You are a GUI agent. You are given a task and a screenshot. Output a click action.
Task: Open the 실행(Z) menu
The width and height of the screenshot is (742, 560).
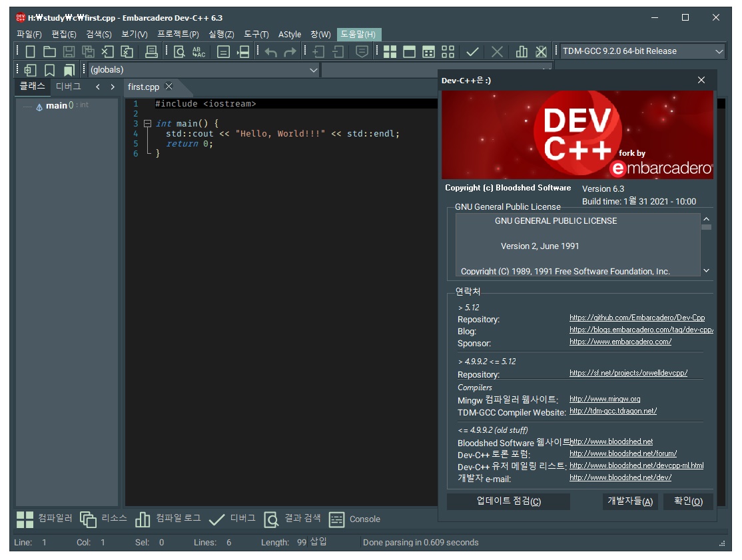[x=221, y=35]
